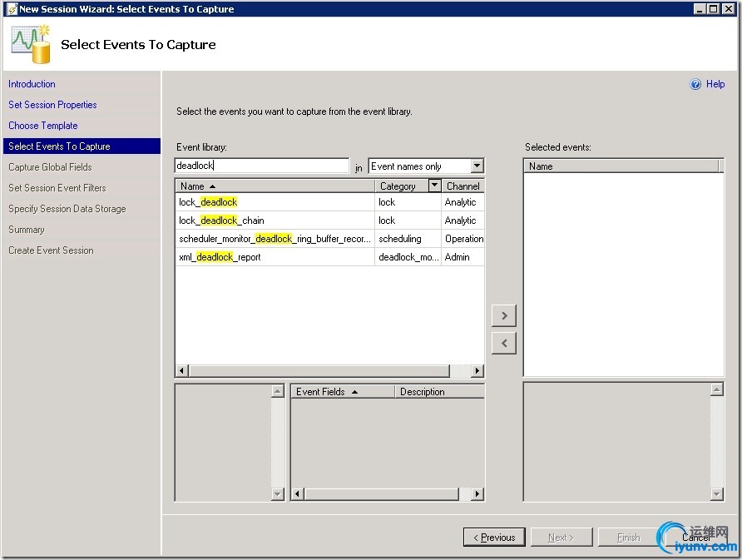Focus the event library search field
This screenshot has height=560, width=742.
coord(262,166)
